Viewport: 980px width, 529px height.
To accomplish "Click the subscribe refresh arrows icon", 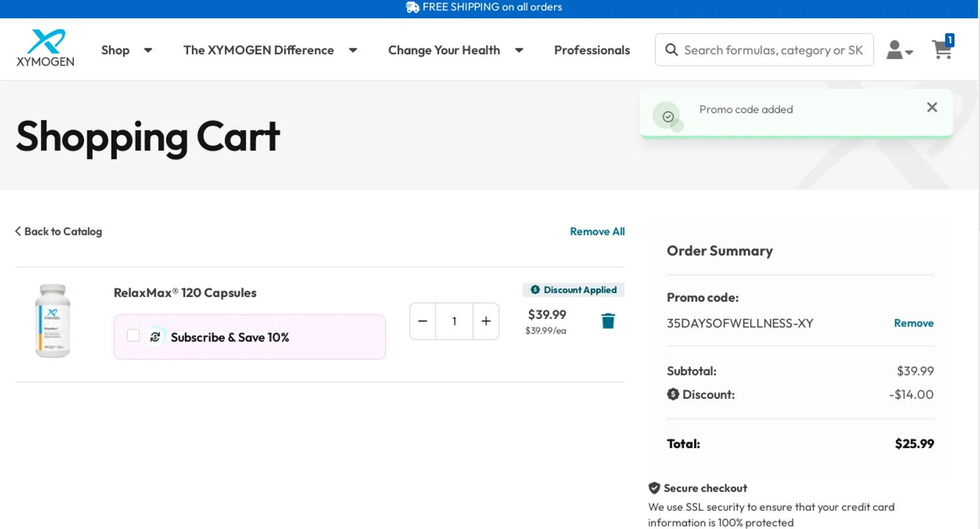I will 155,337.
